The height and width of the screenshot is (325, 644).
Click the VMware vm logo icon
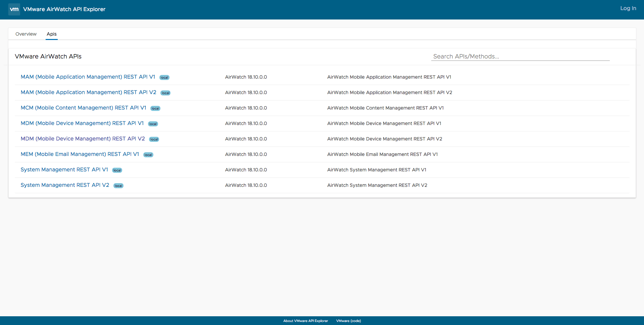point(14,9)
